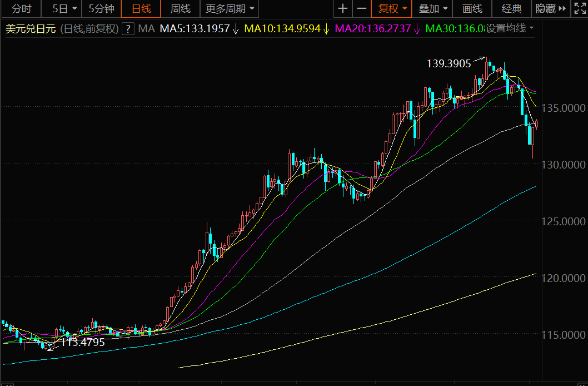Zoom out chart with minus button
Image resolution: width=588 pixels, height=386 pixels.
pos(361,9)
